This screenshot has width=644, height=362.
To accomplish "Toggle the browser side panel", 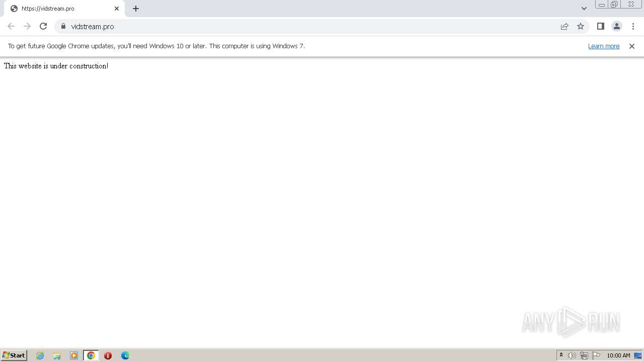I will [601, 26].
